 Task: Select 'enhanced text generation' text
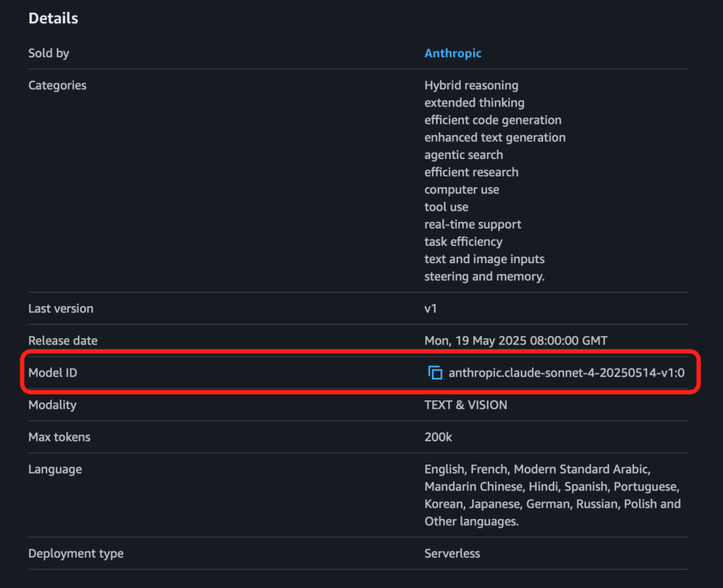coord(495,138)
